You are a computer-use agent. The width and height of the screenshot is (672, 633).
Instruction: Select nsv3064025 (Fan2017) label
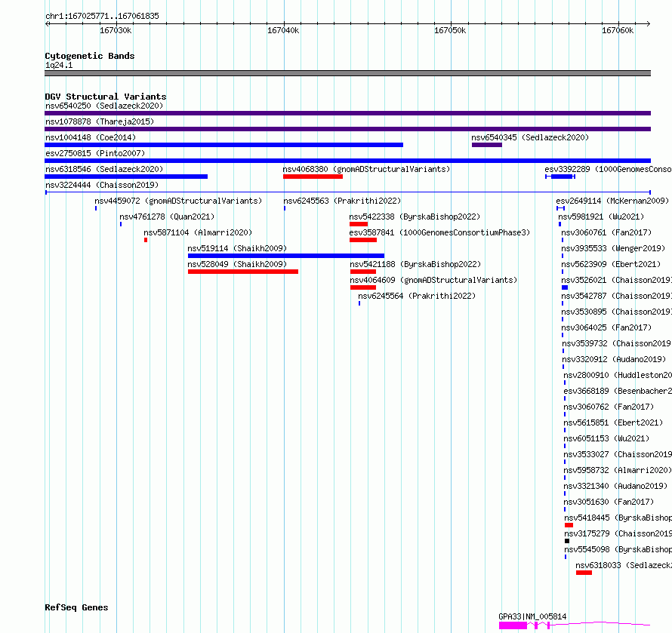click(606, 327)
